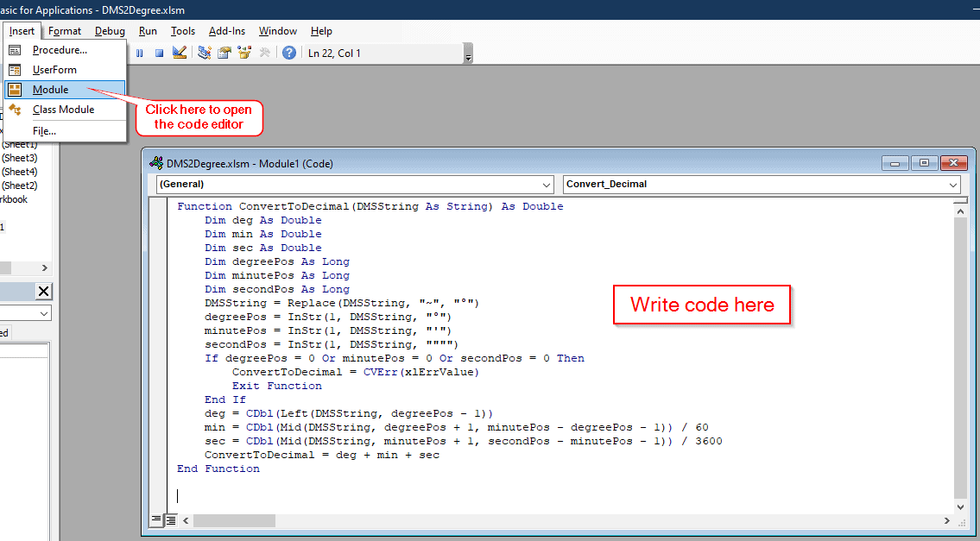Click the Toolbox toolbar icon
The width and height of the screenshot is (980, 541).
point(264,53)
